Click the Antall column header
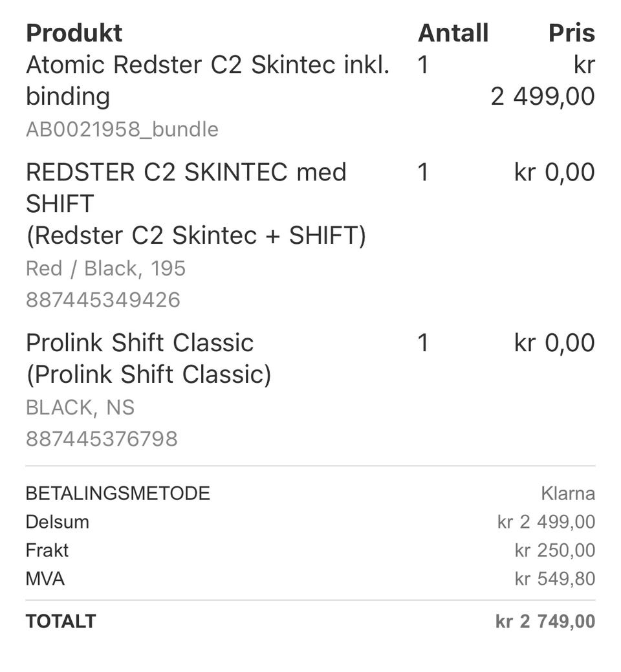 pyautogui.click(x=453, y=32)
